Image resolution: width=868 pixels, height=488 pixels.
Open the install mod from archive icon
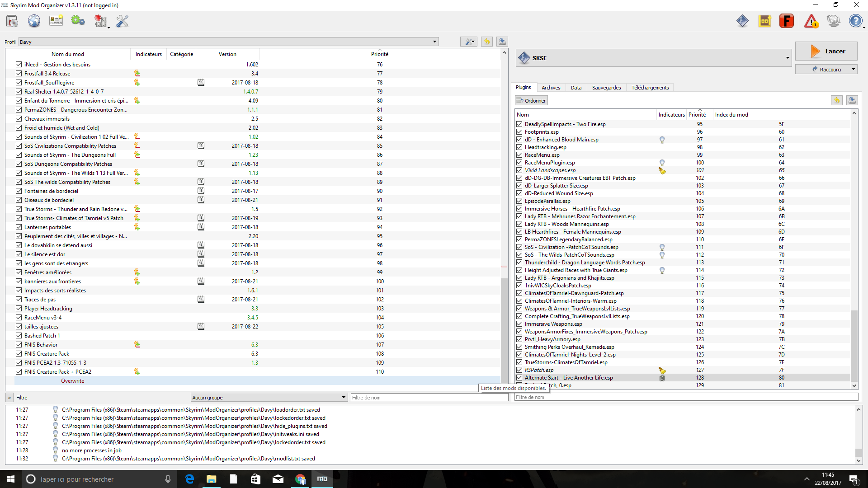tap(12, 21)
